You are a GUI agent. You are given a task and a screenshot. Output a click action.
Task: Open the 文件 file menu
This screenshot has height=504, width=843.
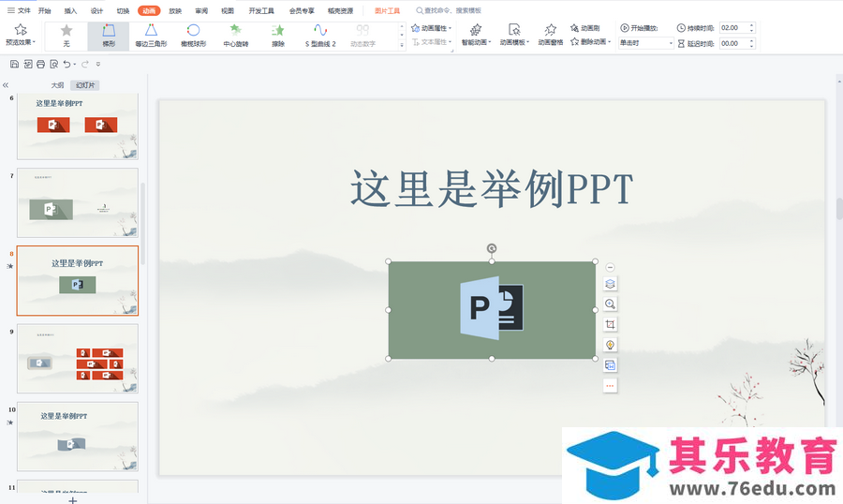pos(20,10)
